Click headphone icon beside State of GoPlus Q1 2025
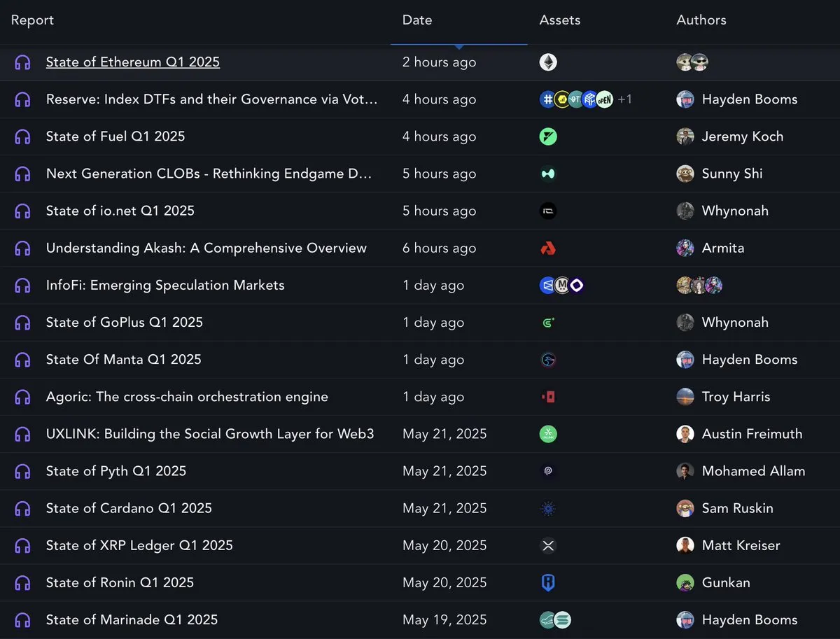 pyautogui.click(x=22, y=322)
